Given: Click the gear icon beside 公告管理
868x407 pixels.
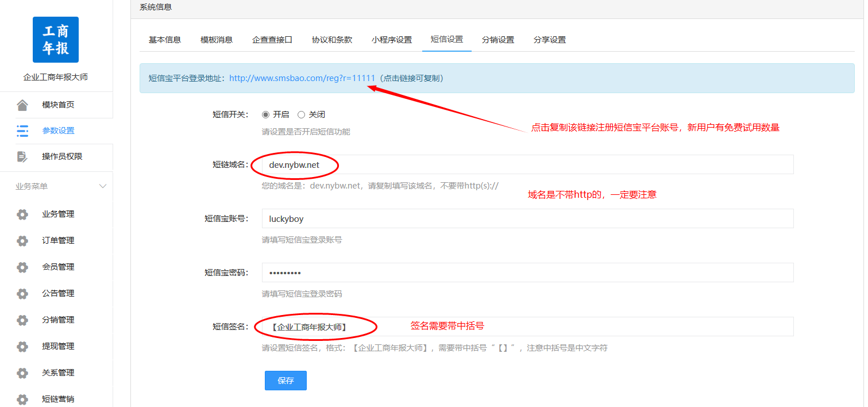Looking at the screenshot, I should (x=22, y=294).
